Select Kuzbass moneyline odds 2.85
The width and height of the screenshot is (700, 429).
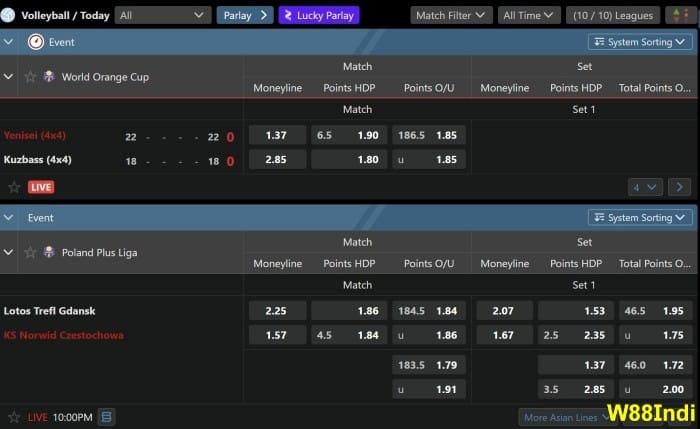pos(277,159)
